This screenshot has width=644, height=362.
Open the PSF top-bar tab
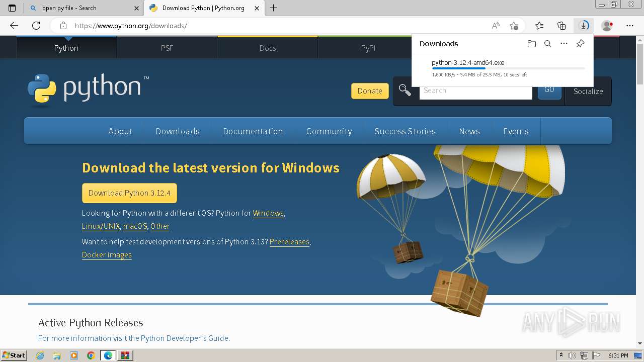coord(167,48)
